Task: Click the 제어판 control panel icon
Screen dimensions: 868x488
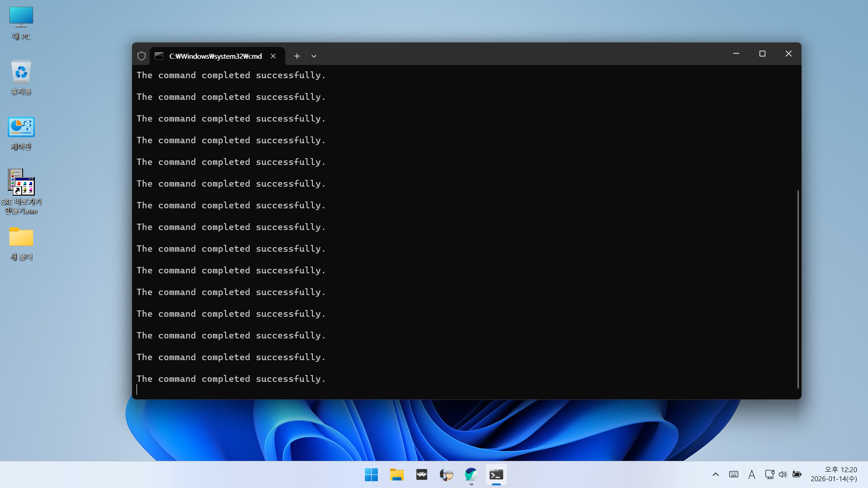Action: (21, 133)
